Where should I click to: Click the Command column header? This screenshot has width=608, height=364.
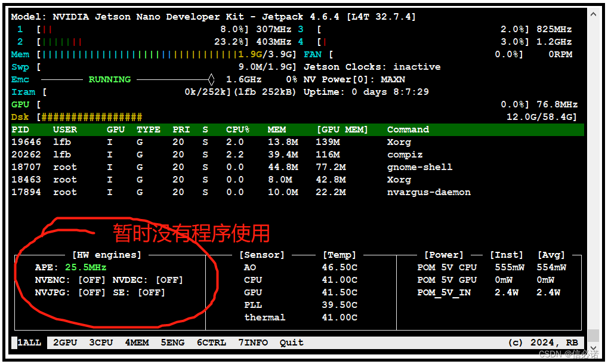coord(408,130)
